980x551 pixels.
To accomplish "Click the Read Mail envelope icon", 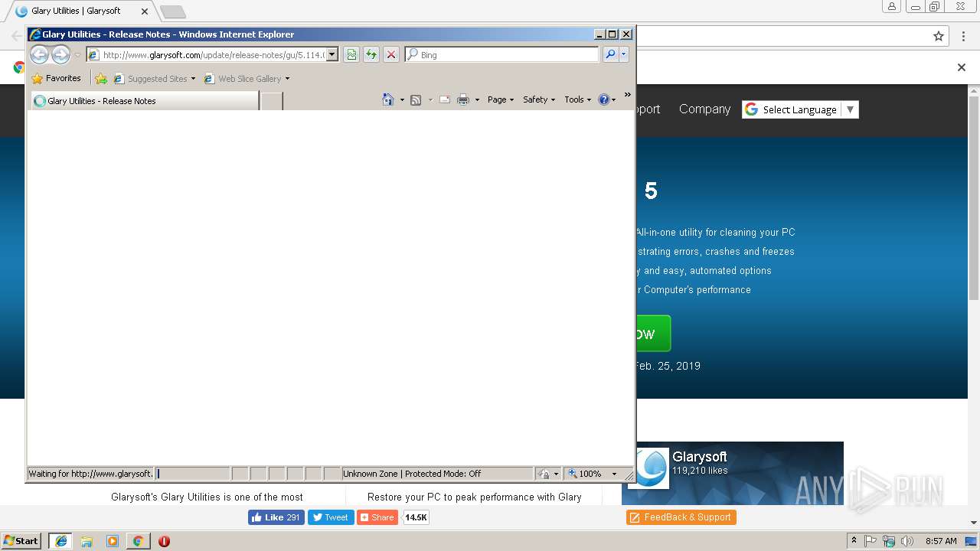I will [x=444, y=99].
